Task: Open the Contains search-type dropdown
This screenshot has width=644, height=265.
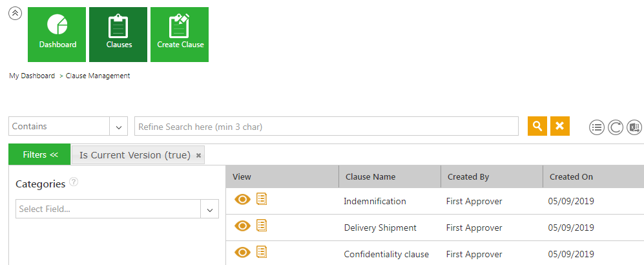Action: [118, 127]
